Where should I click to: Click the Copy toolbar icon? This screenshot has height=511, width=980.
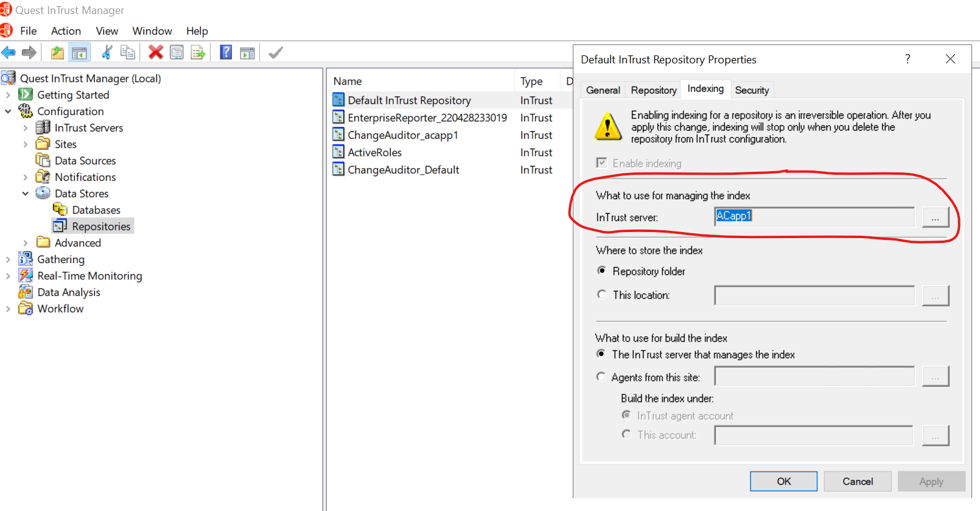pos(127,52)
